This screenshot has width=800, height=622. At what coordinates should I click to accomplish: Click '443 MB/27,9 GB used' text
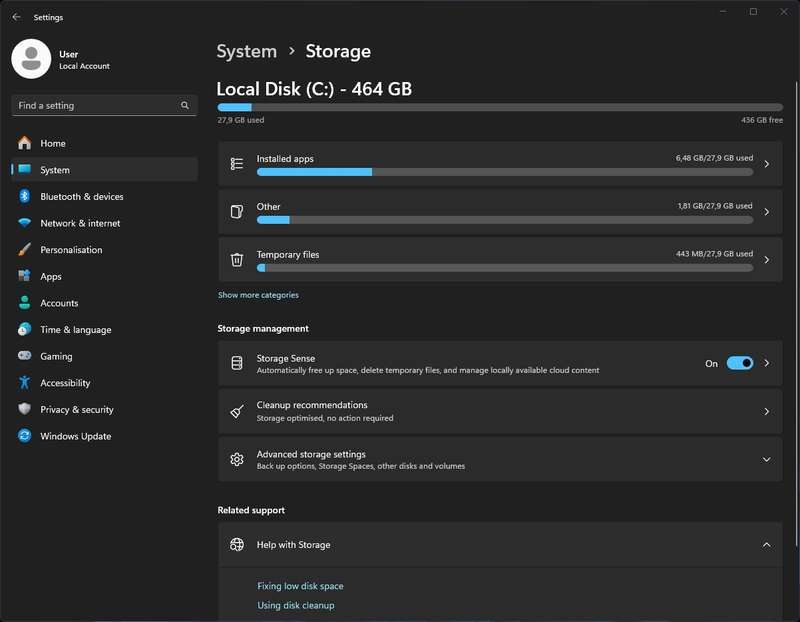(714, 254)
